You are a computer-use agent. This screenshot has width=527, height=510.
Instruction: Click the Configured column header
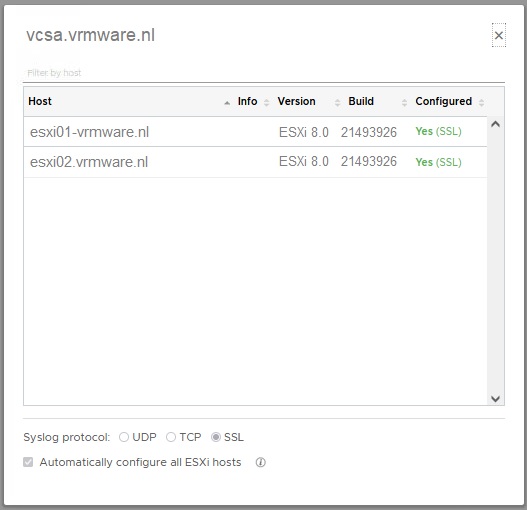pyautogui.click(x=444, y=101)
